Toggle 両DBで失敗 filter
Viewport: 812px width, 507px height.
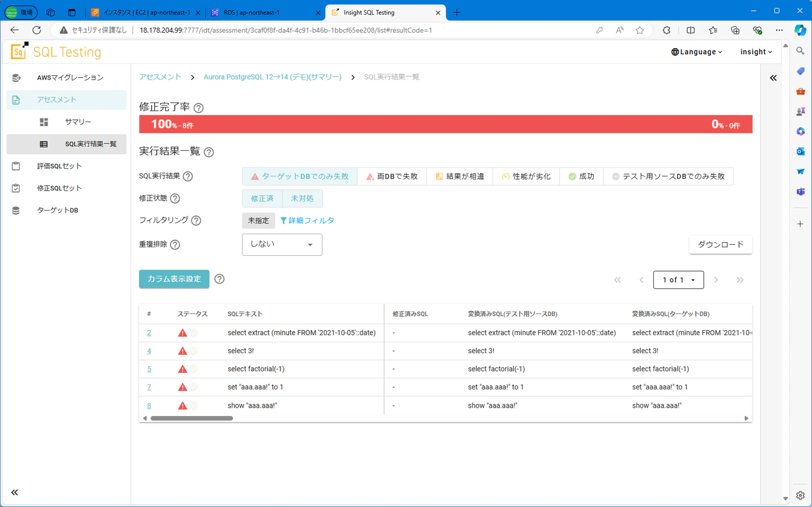(392, 176)
